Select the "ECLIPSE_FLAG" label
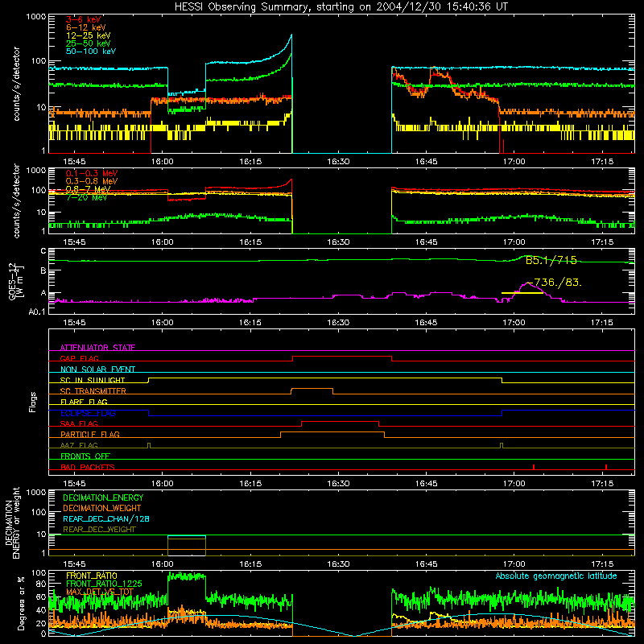This screenshot has height=644, width=644. (88, 413)
